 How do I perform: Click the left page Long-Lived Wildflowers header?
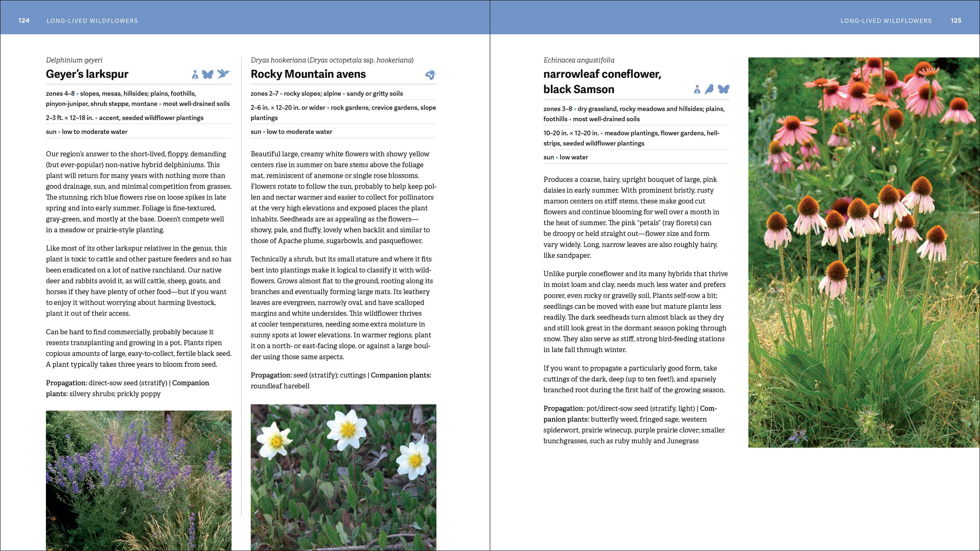pos(92,21)
